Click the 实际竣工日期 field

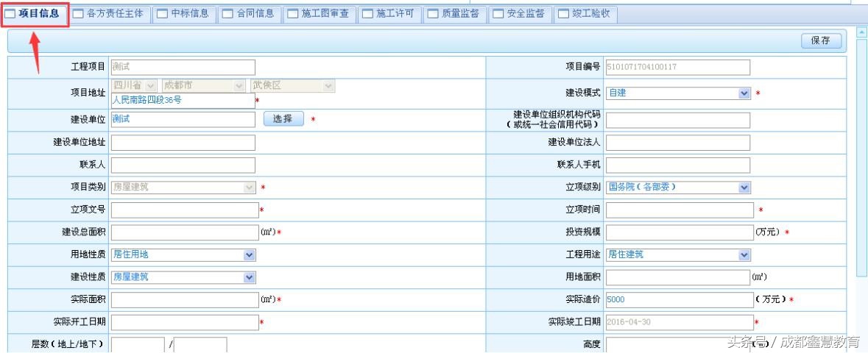coord(680,323)
